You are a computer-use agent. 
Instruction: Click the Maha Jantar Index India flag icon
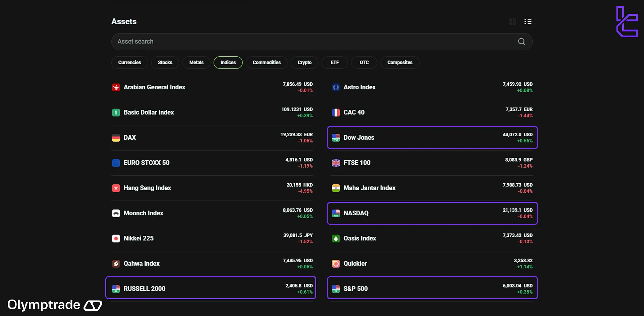(336, 188)
